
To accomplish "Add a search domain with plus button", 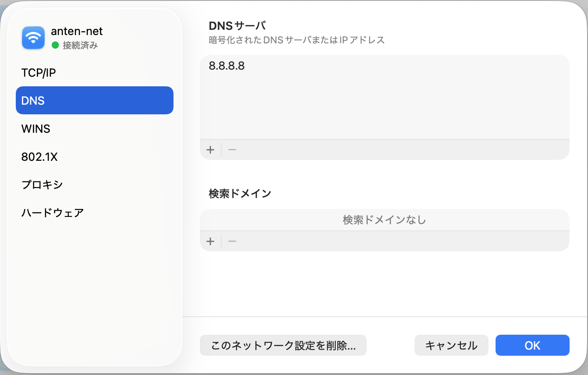I will click(210, 241).
